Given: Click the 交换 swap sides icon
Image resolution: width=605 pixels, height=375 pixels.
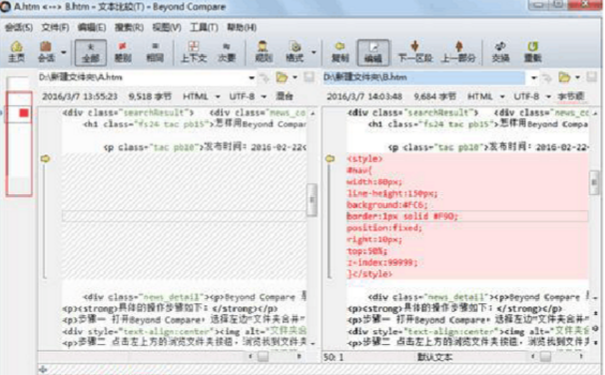Looking at the screenshot, I should click(500, 52).
